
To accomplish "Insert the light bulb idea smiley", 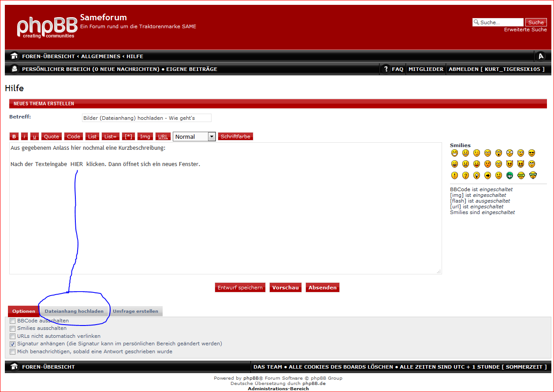I will coord(476,175).
